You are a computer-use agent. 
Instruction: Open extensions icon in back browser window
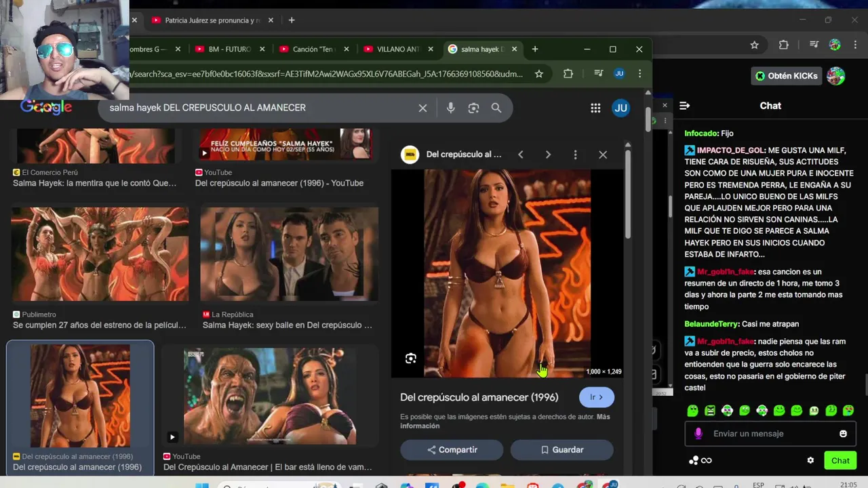point(783,45)
